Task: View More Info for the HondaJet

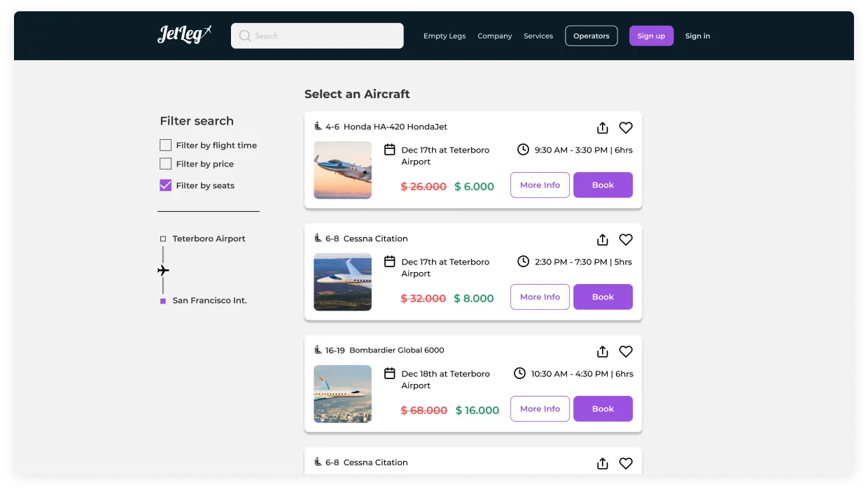Action: point(540,185)
